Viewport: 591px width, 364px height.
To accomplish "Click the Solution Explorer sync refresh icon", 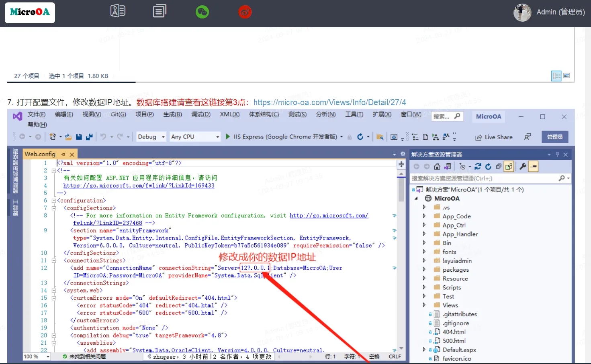I will point(478,167).
